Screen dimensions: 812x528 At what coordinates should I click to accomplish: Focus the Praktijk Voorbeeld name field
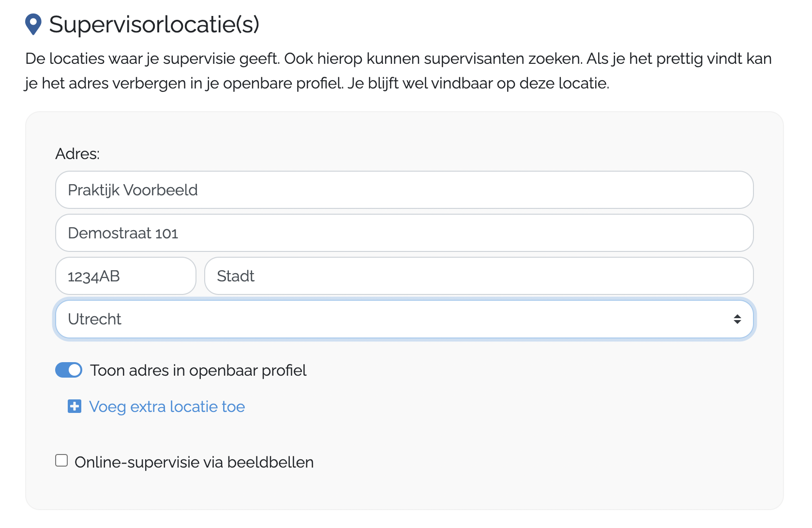pyautogui.click(x=404, y=190)
